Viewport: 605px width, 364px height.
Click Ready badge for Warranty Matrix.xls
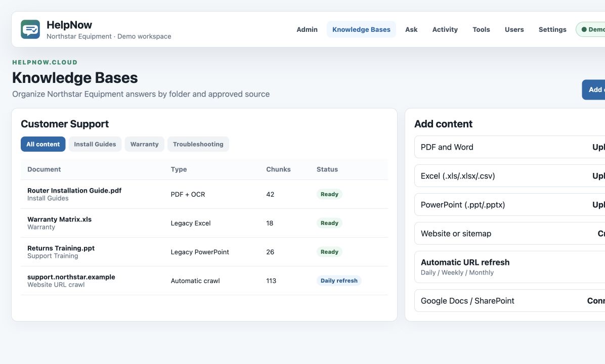(329, 223)
